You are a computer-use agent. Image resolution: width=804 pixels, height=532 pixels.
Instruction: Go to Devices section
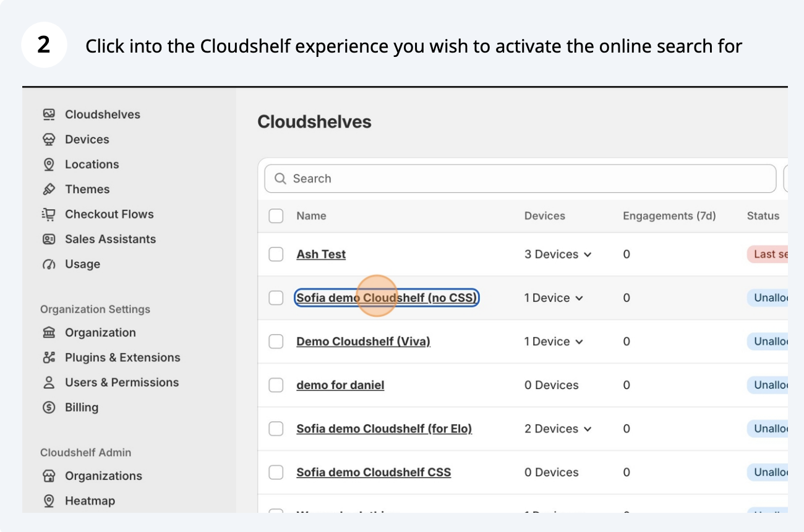(87, 139)
